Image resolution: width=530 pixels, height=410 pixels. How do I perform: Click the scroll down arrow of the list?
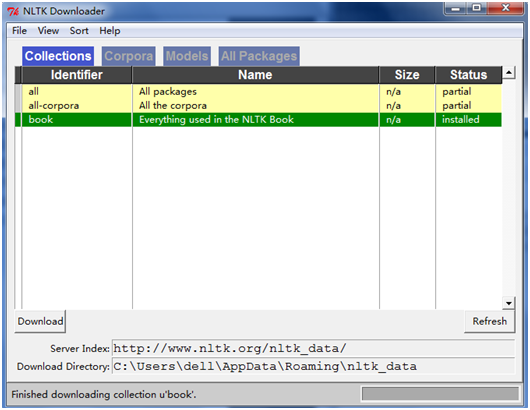(509, 303)
